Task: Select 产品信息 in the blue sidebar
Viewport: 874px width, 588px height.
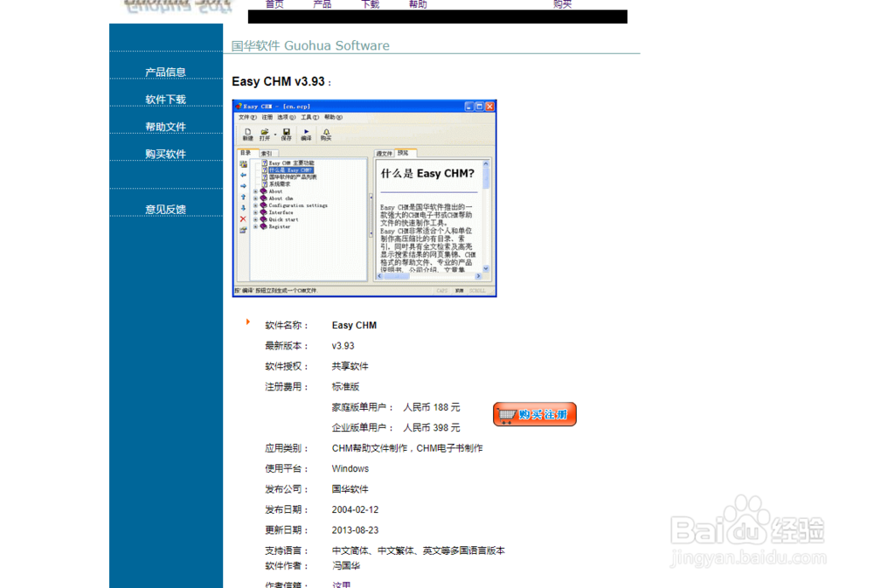Action: (x=165, y=72)
